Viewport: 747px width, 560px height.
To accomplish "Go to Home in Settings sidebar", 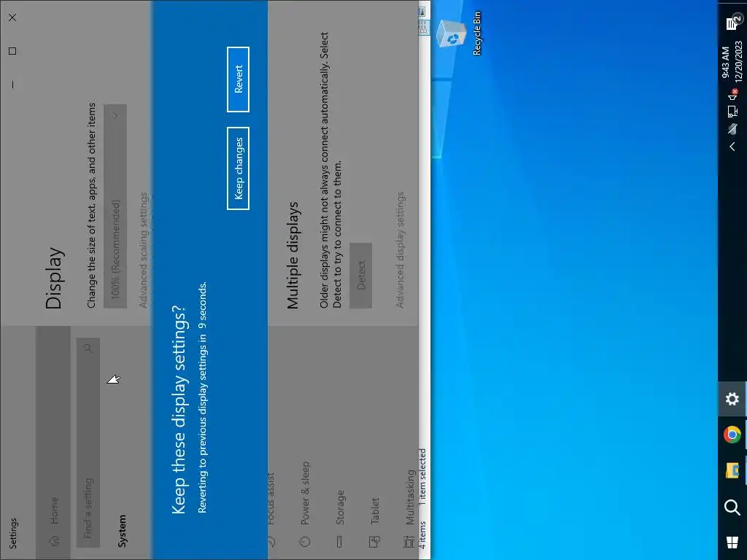I will (x=53, y=443).
